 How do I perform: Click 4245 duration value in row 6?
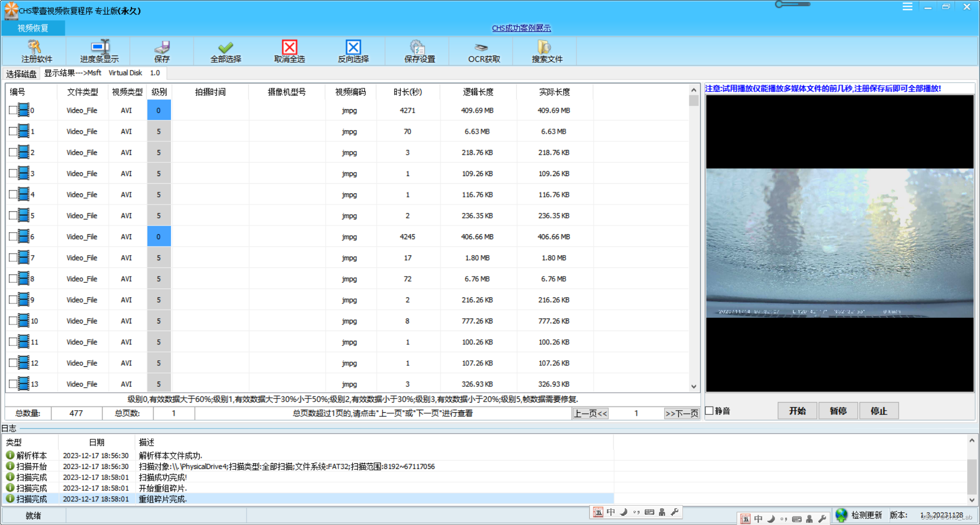407,237
